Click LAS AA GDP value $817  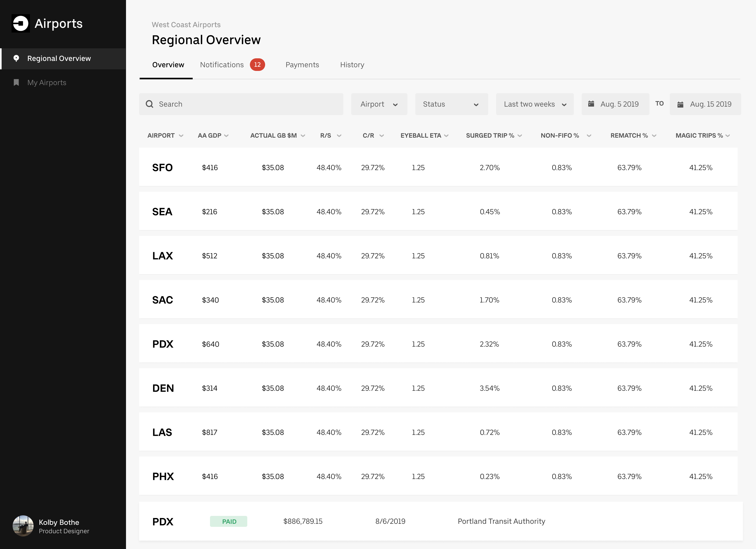pyautogui.click(x=210, y=432)
